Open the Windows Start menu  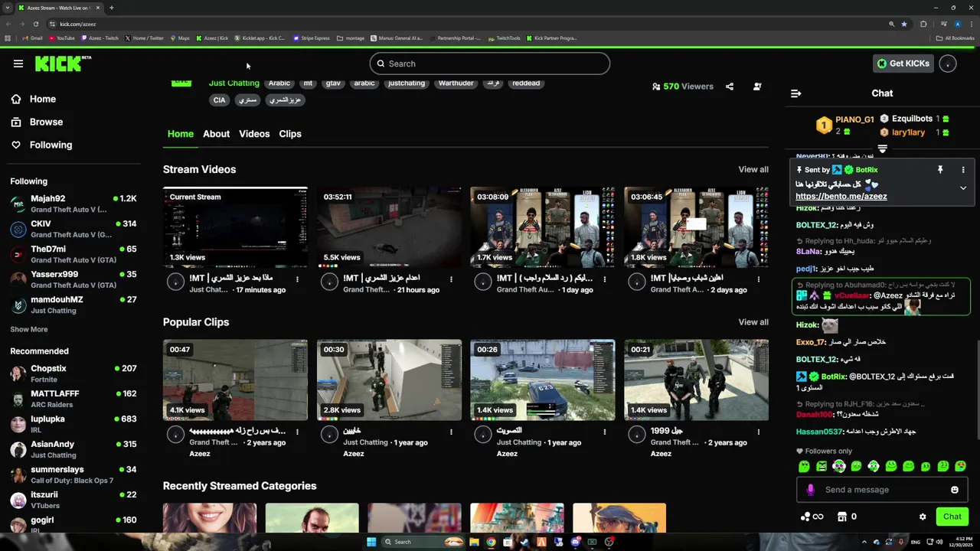click(x=371, y=542)
